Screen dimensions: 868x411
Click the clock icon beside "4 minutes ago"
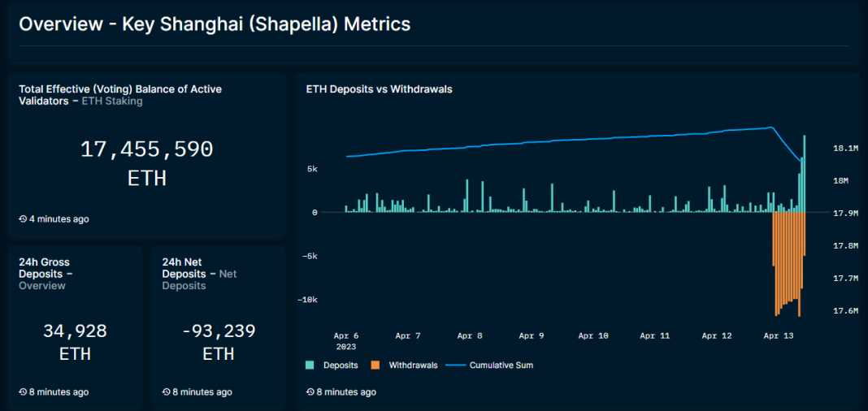point(23,219)
